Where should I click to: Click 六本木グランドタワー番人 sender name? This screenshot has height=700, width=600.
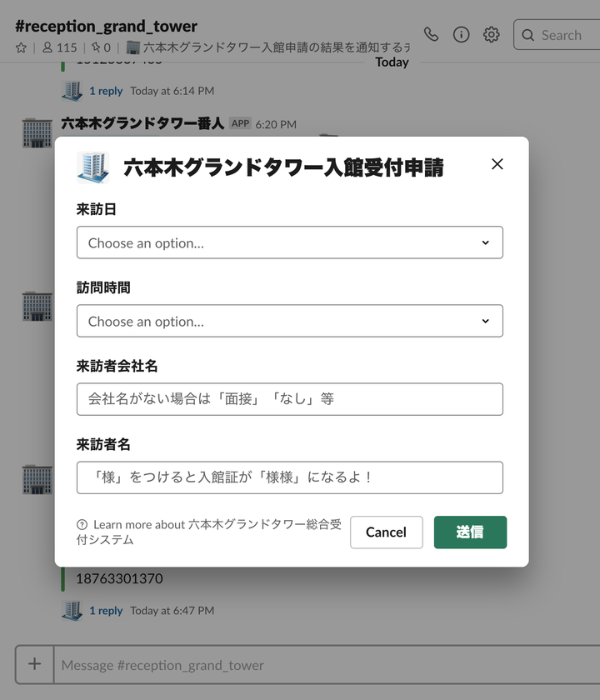pyautogui.click(x=142, y=123)
